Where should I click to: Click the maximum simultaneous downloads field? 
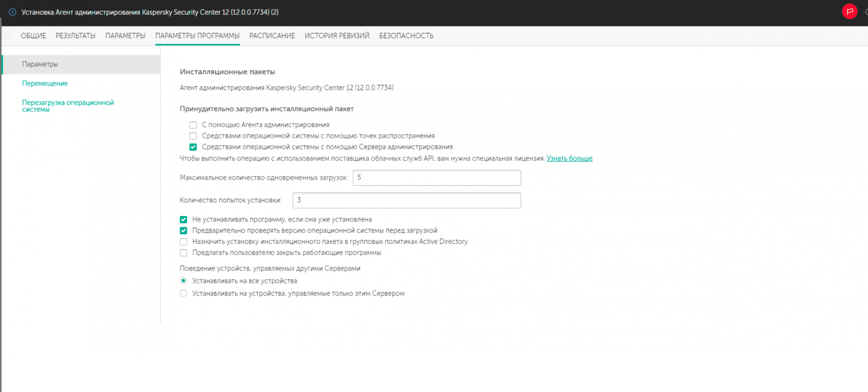coord(437,178)
